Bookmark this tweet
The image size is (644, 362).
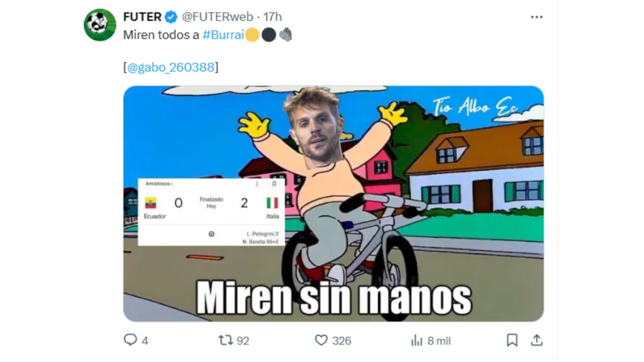pyautogui.click(x=512, y=340)
